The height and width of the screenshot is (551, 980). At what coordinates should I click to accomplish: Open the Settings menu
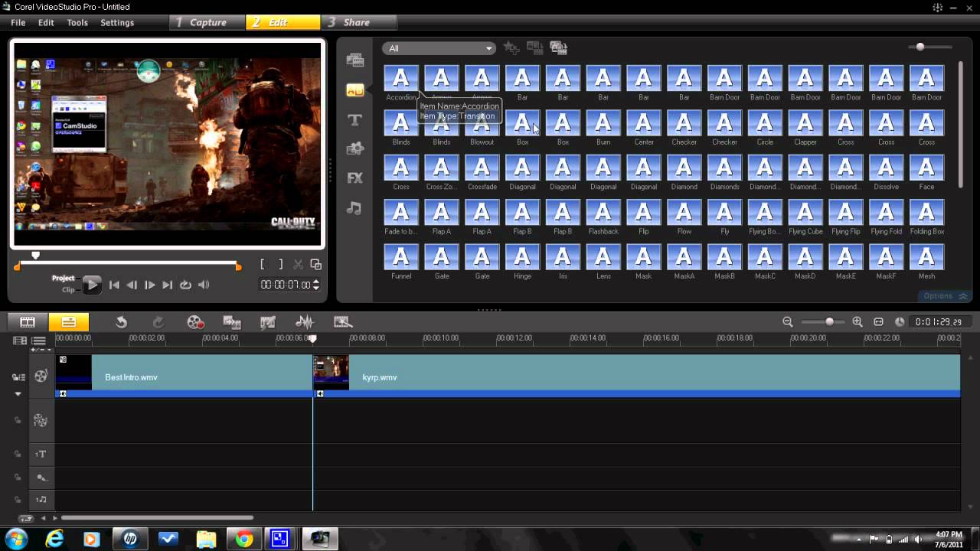click(117, 23)
